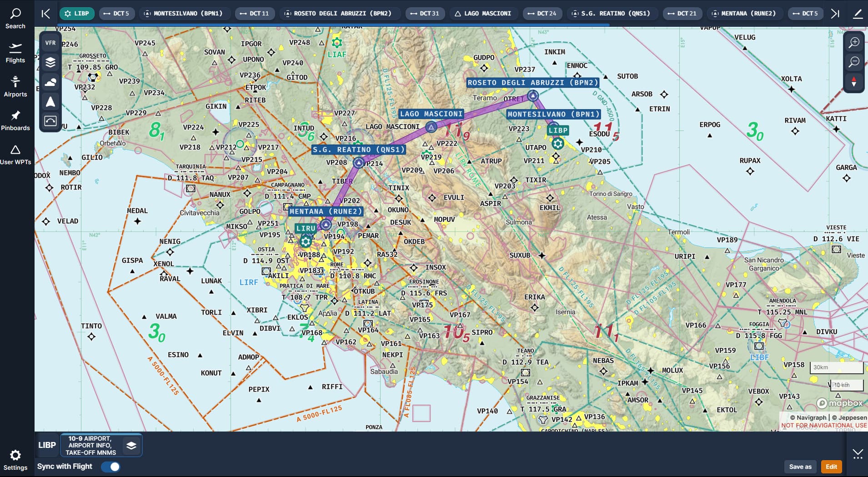Open the Airports section

coord(15,87)
